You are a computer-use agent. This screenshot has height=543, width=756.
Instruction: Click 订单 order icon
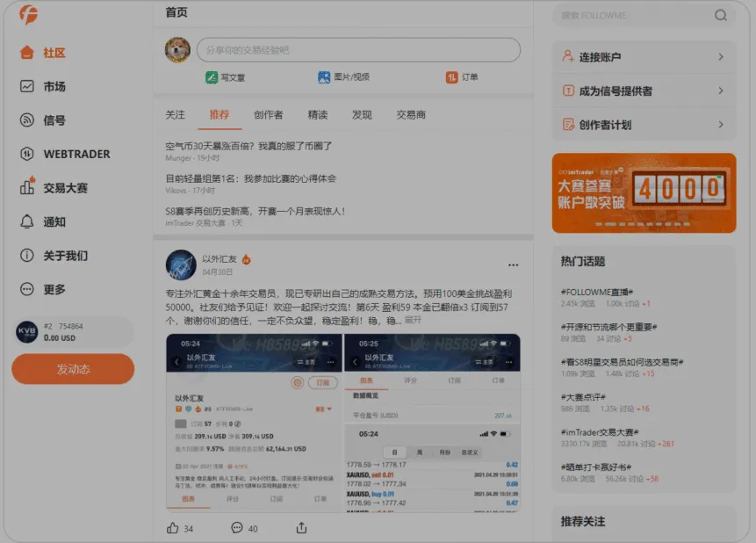pyautogui.click(x=452, y=77)
